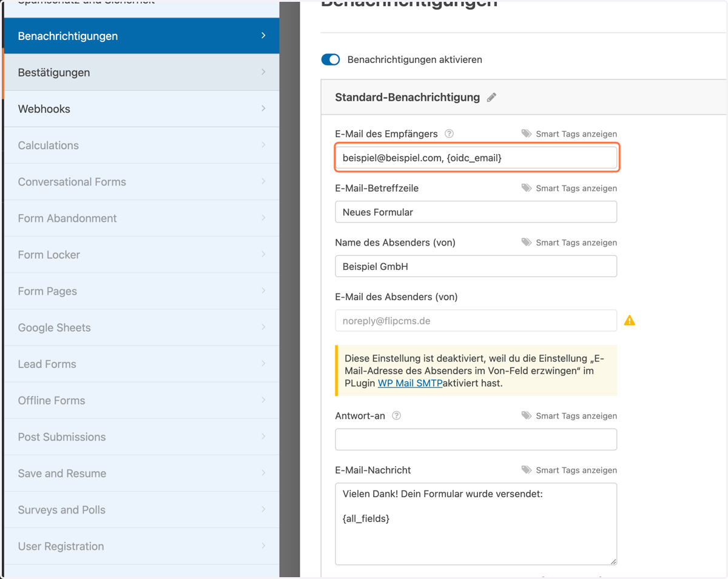Viewport: 728px width, 579px height.
Task: Click the Standard-Benachrichtigung heading
Action: [407, 97]
